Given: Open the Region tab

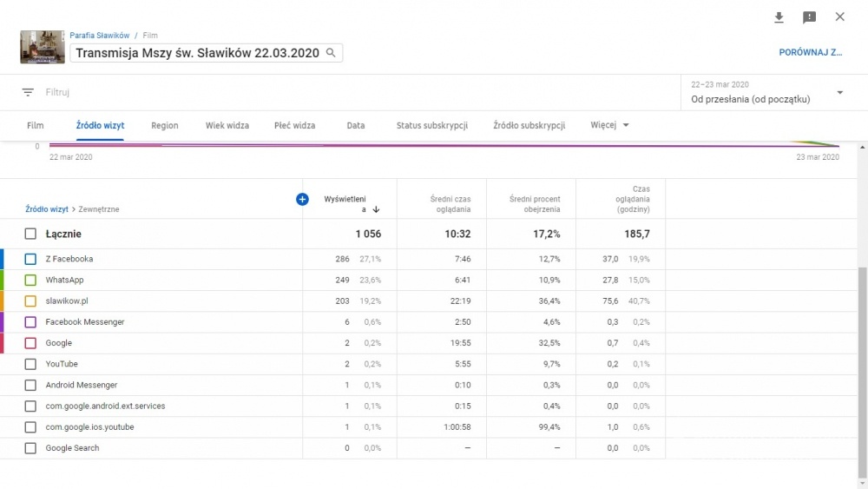Looking at the screenshot, I should coord(165,126).
